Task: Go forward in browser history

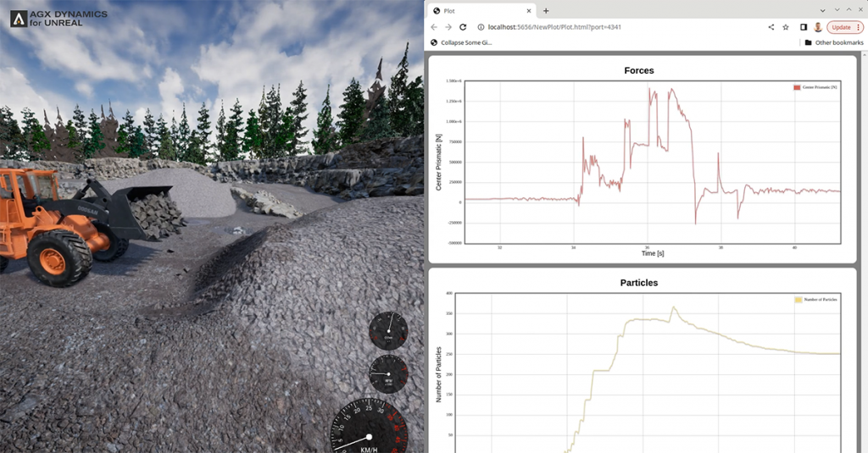Action: tap(448, 27)
